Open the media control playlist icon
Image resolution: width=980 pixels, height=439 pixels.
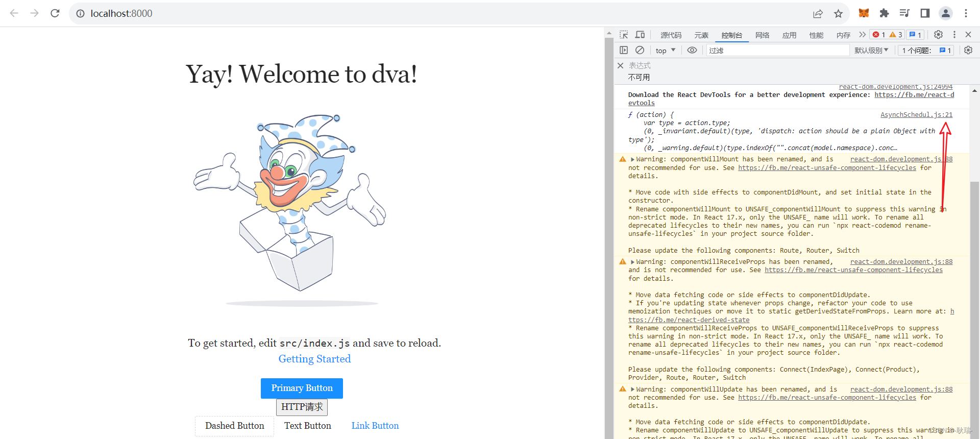(x=904, y=13)
